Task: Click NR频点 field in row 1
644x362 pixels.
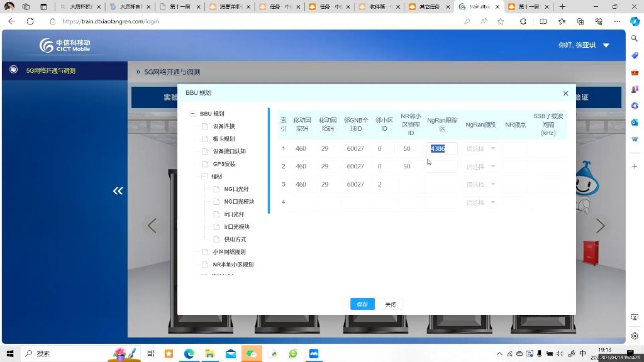Action: tap(515, 148)
